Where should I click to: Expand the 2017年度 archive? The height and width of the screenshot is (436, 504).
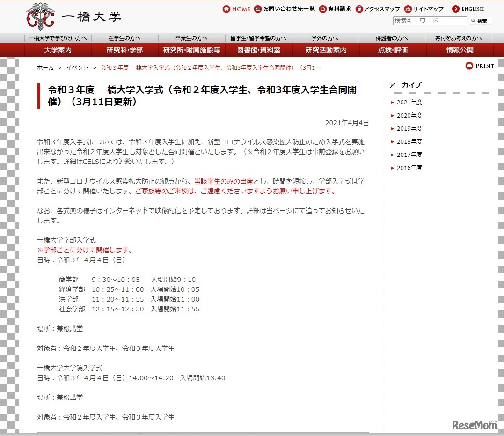(409, 155)
